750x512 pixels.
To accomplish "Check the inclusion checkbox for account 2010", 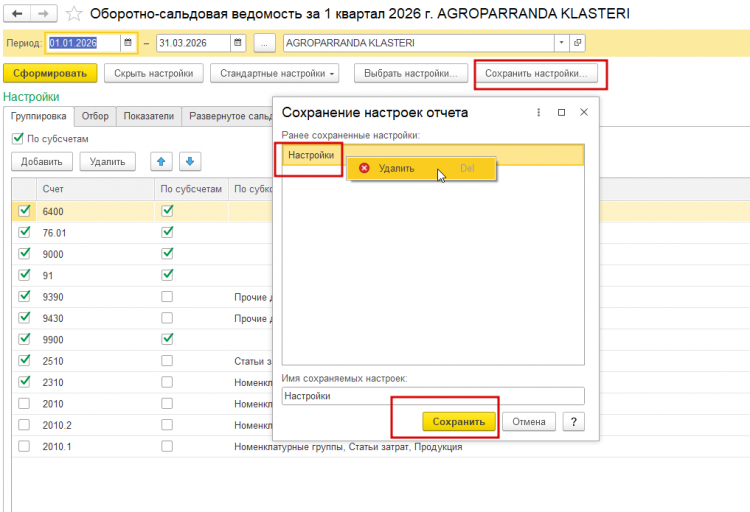I will point(24,403).
